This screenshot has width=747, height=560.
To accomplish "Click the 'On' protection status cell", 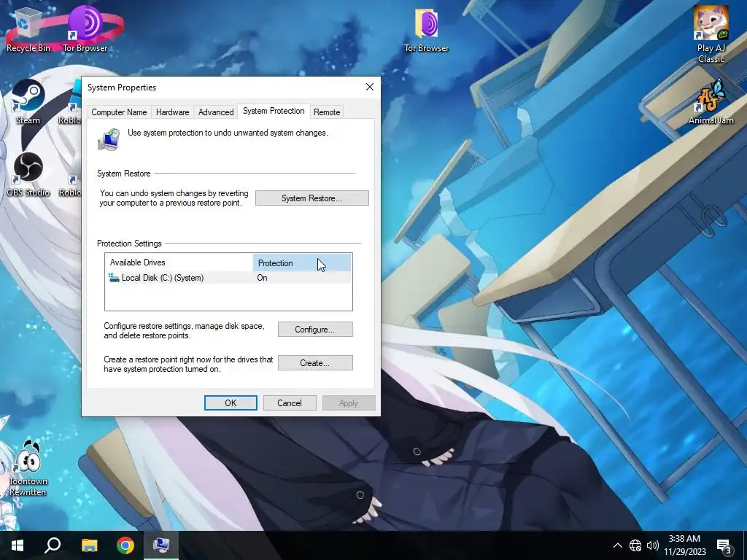I will pyautogui.click(x=262, y=278).
